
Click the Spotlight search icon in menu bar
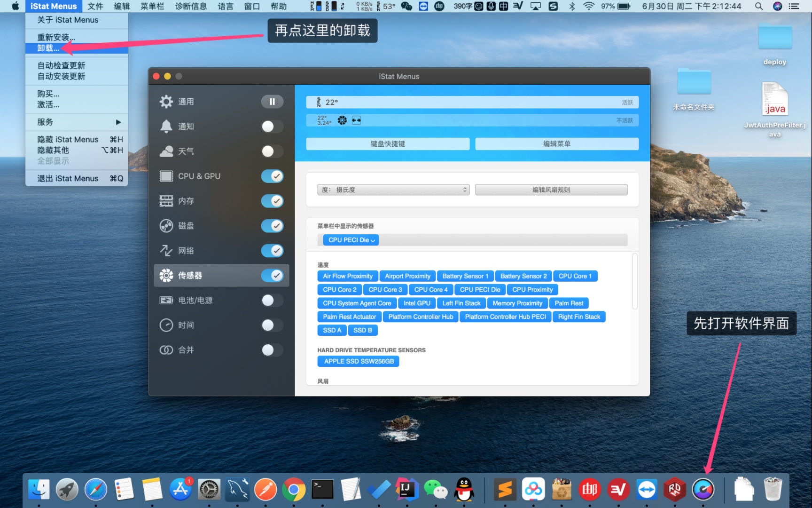pos(759,6)
